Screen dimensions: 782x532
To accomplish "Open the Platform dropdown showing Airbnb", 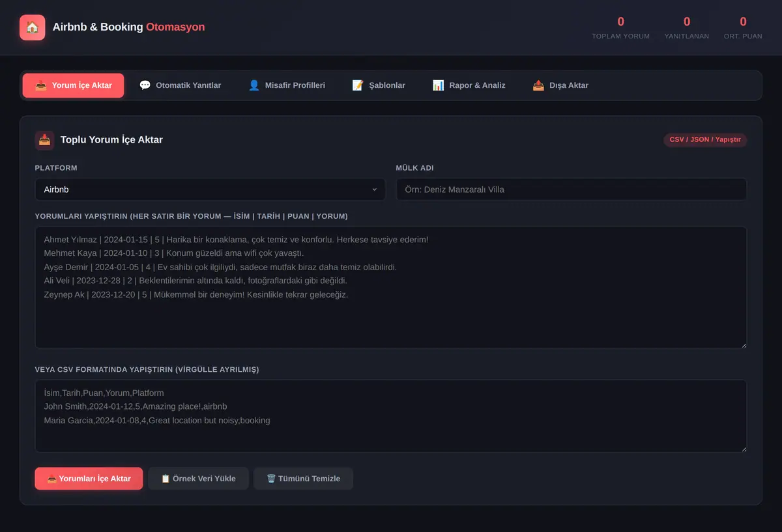I will 210,189.
